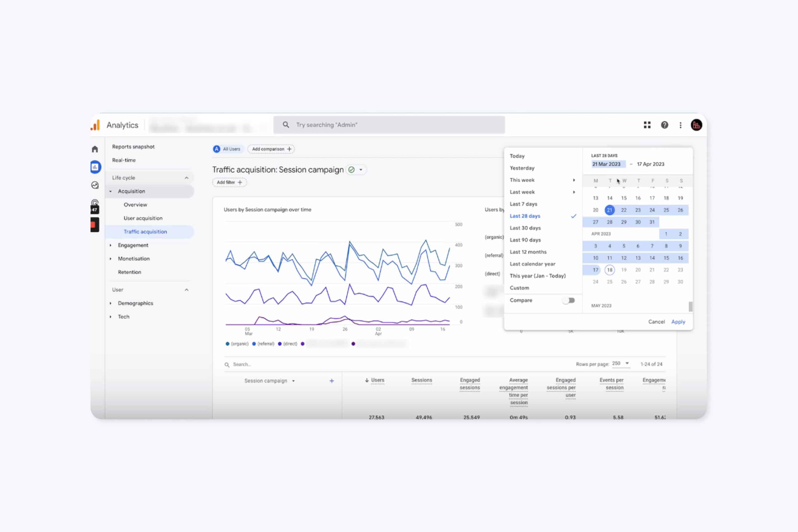Select the Today date range option
The image size is (798, 532).
tap(517, 156)
